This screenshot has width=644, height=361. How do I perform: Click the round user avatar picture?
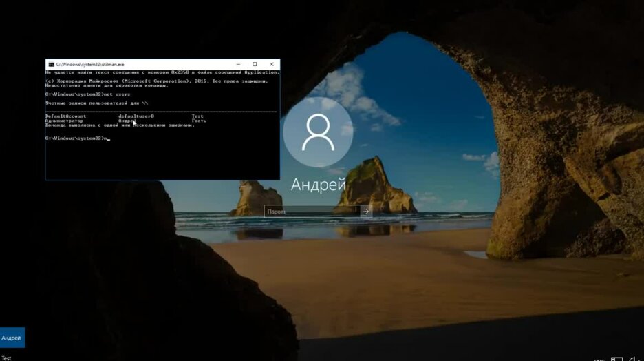[319, 132]
